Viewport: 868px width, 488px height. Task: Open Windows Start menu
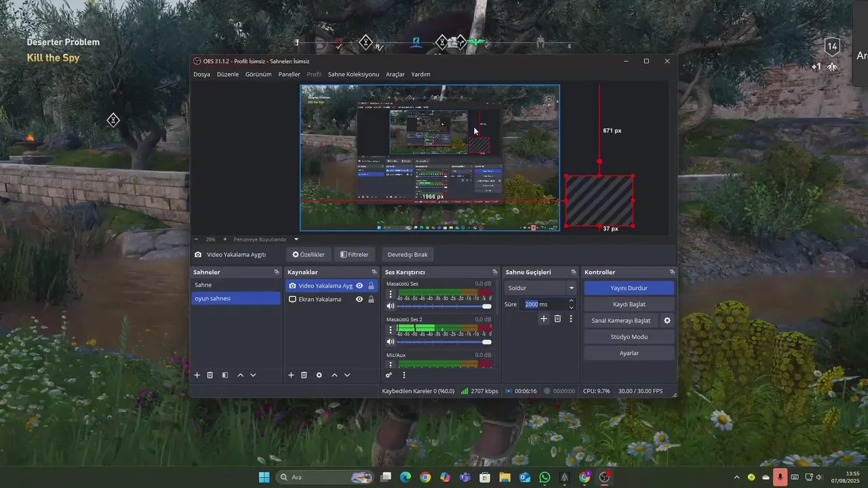pos(264,477)
